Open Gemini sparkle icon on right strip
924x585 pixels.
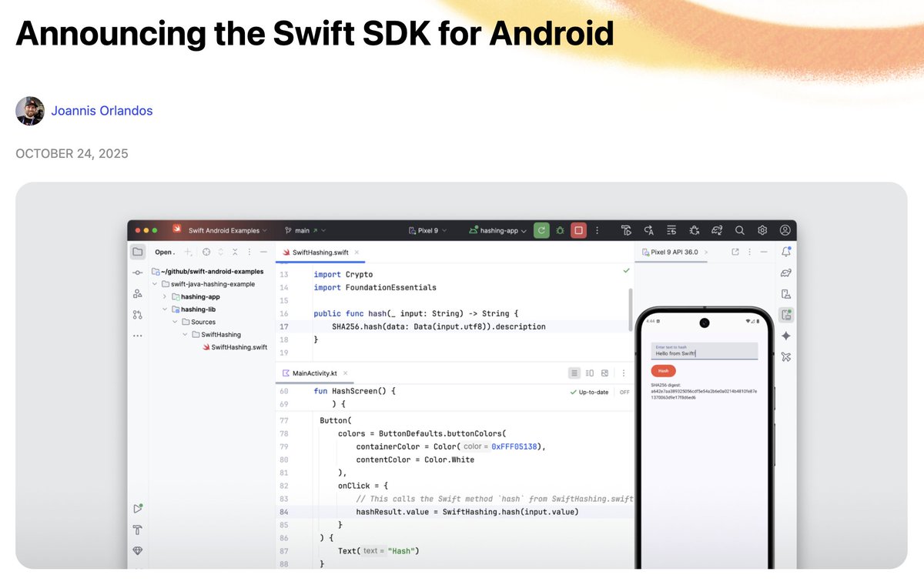coord(786,336)
